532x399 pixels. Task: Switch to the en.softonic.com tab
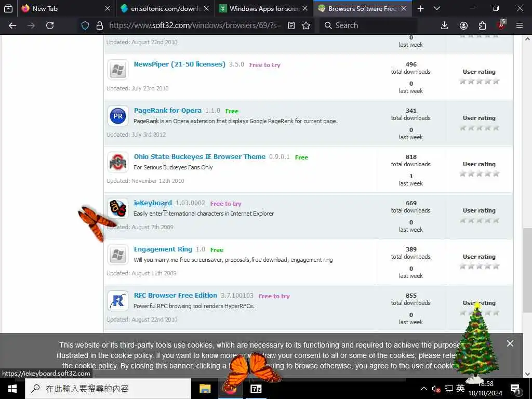pos(166,8)
